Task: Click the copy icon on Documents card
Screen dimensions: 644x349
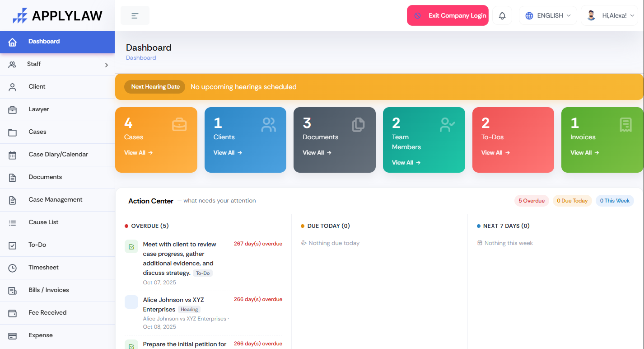Action: tap(358, 124)
